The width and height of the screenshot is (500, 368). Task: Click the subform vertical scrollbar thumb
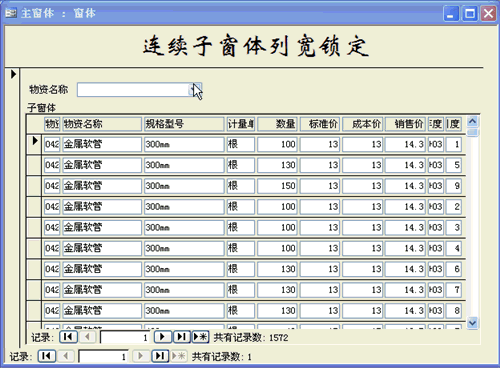472,132
